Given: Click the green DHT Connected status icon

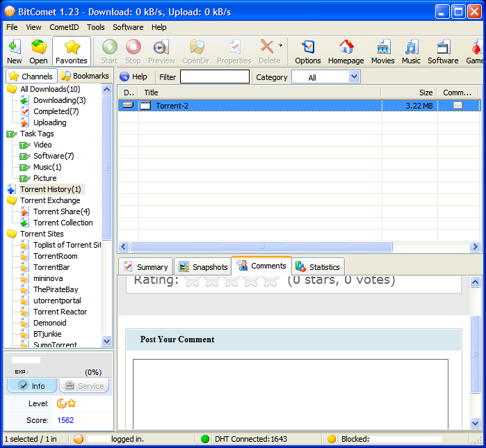Looking at the screenshot, I should coord(205,440).
